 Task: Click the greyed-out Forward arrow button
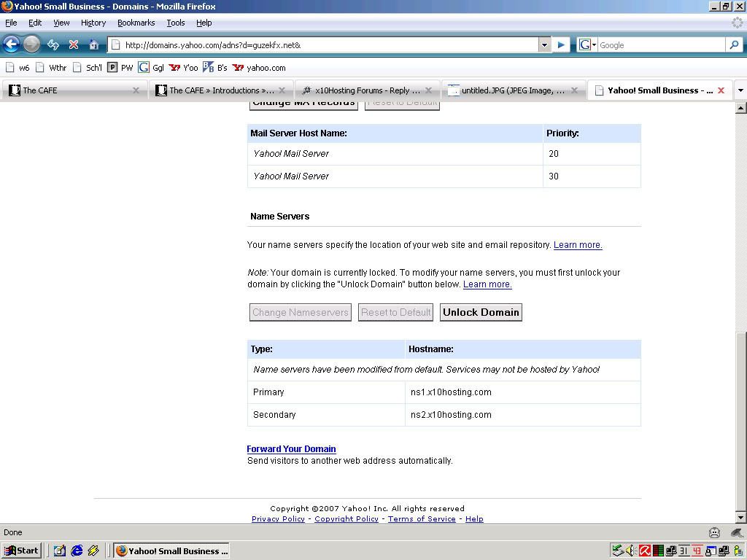coord(32,44)
